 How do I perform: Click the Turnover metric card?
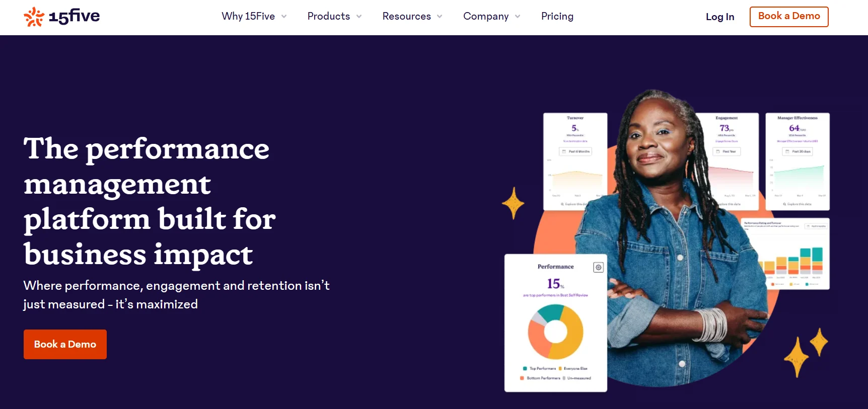[x=575, y=161]
